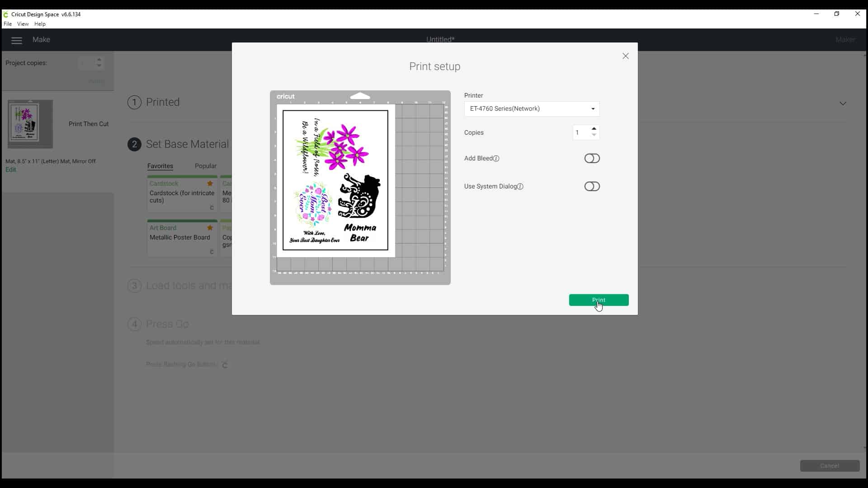Click the Make heading text
The width and height of the screenshot is (868, 488).
41,40
